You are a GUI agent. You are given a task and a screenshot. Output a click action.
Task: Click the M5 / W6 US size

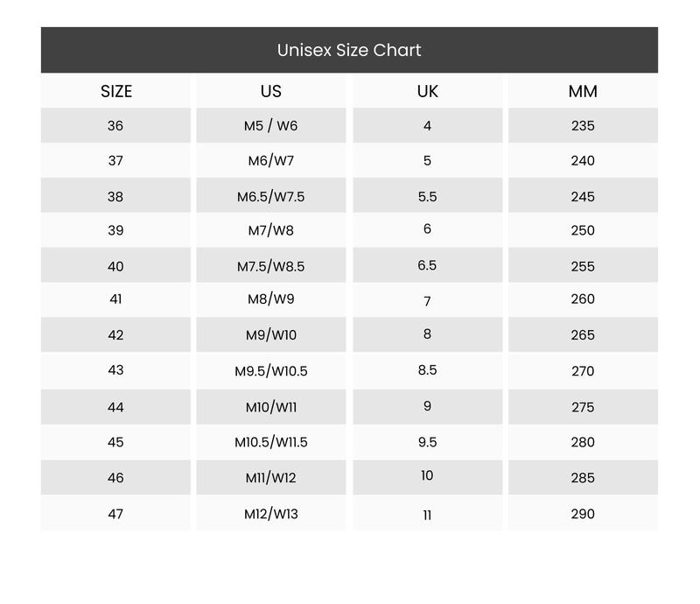(271, 125)
